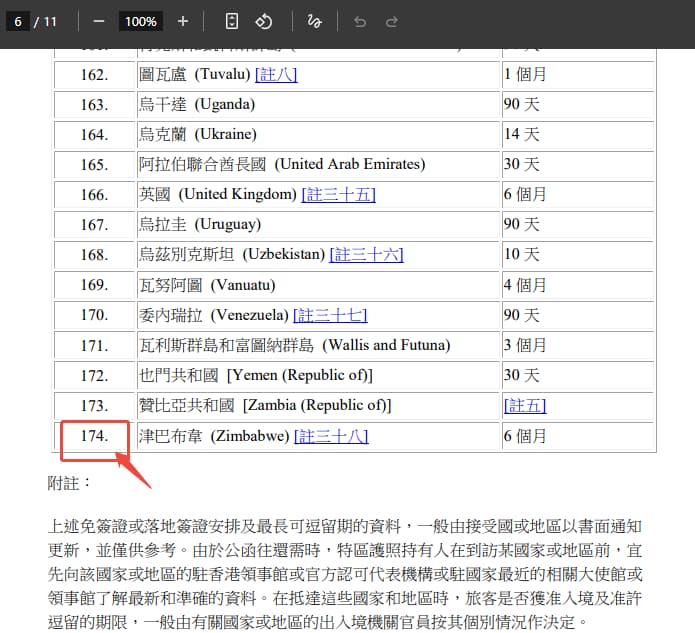The height and width of the screenshot is (633, 695).
Task: Activate the draw annotation tool
Action: [314, 21]
